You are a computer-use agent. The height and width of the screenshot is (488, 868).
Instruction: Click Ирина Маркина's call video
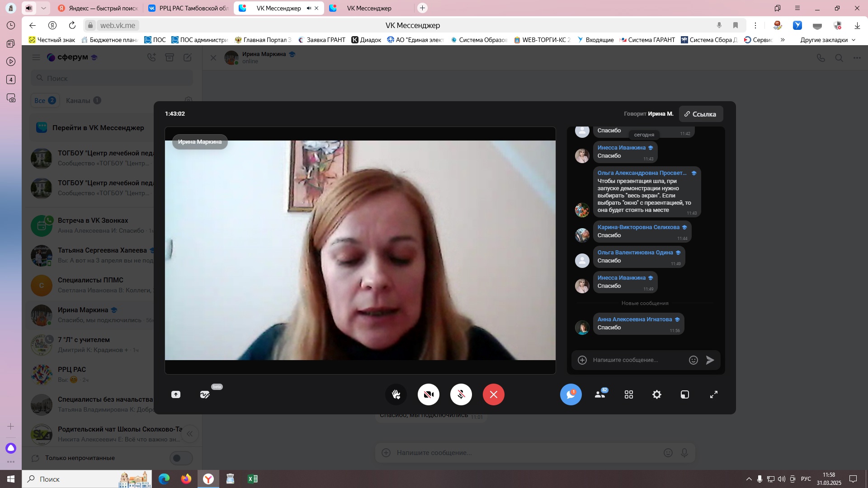(x=360, y=250)
